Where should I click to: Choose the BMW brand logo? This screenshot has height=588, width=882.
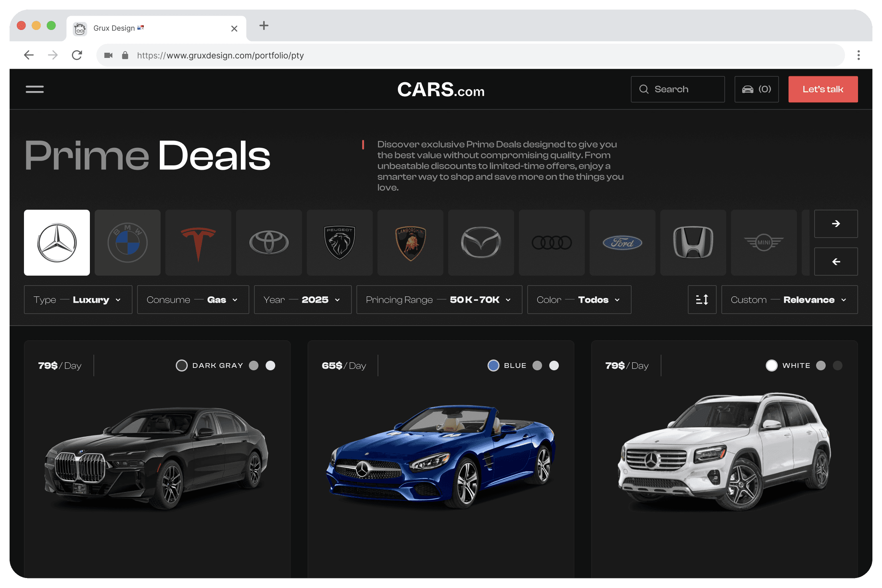click(127, 242)
